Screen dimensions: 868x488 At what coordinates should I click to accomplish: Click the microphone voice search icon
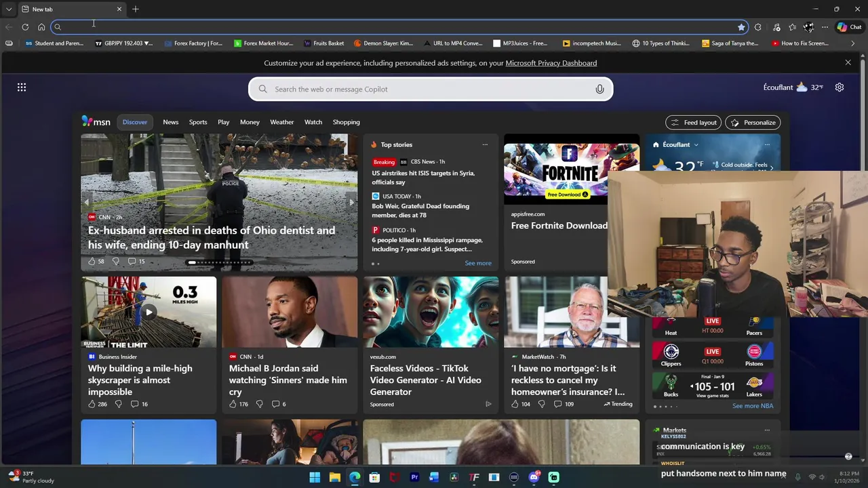(599, 89)
